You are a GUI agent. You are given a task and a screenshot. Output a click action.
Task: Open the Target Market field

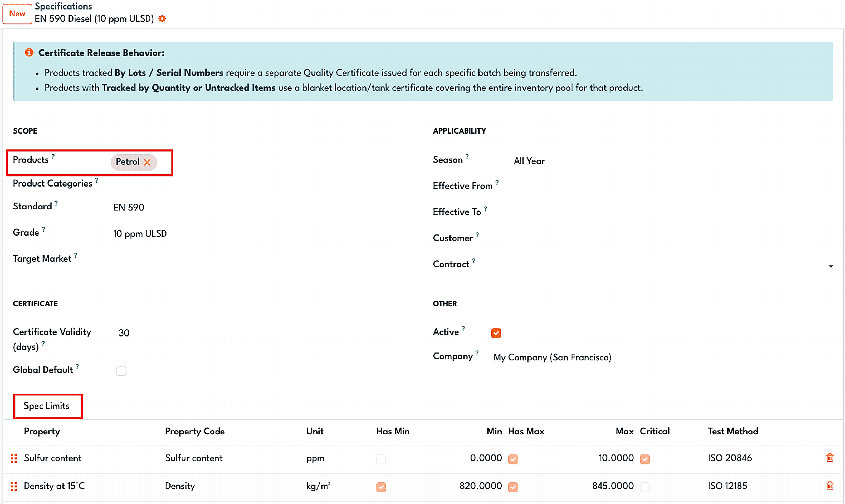click(x=263, y=259)
